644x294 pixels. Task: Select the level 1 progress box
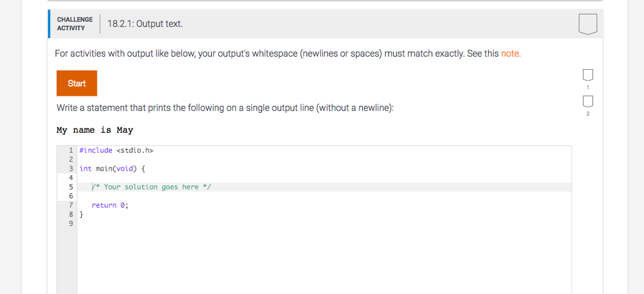[587, 77]
